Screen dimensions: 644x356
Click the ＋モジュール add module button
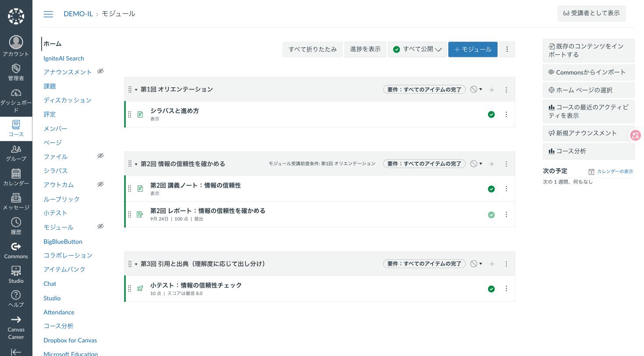pos(473,49)
